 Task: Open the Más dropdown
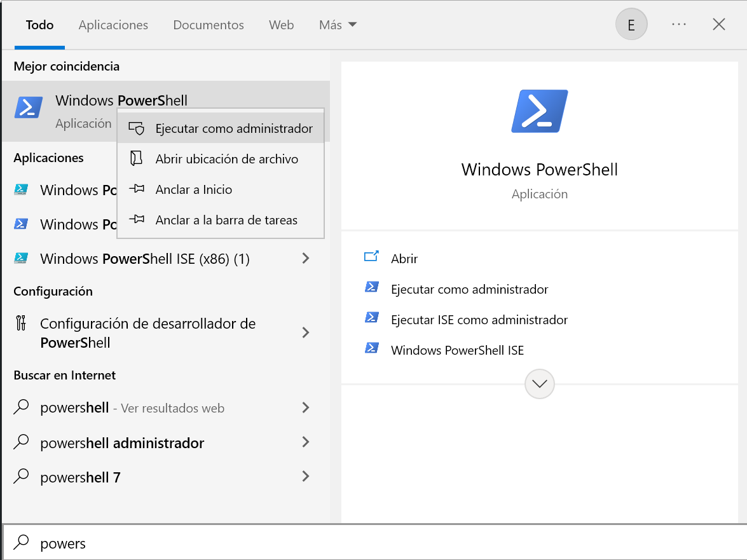click(x=338, y=25)
